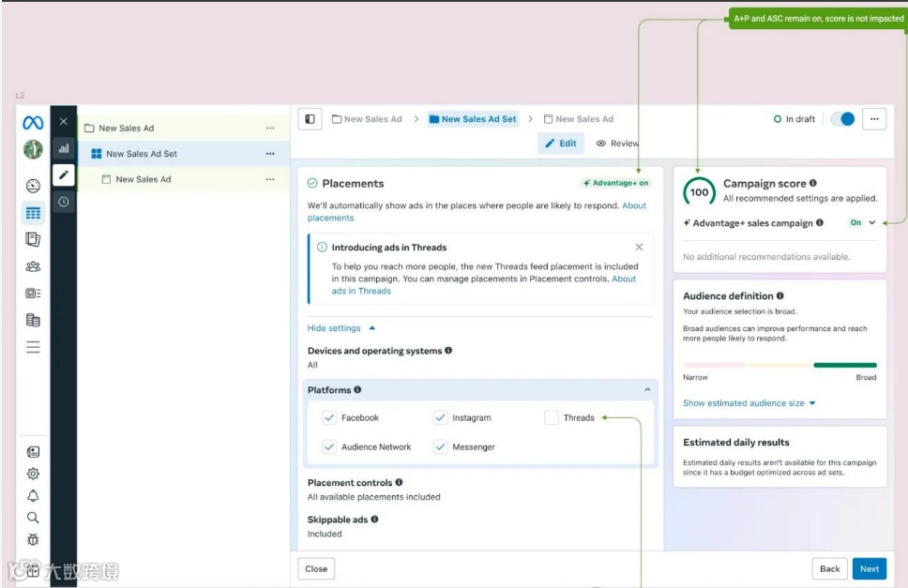Open the settings gear icon
The width and height of the screenshot is (908, 588).
coord(33,474)
